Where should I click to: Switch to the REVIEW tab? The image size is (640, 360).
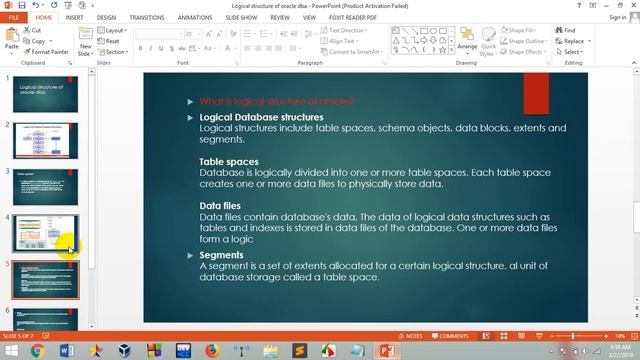280,18
